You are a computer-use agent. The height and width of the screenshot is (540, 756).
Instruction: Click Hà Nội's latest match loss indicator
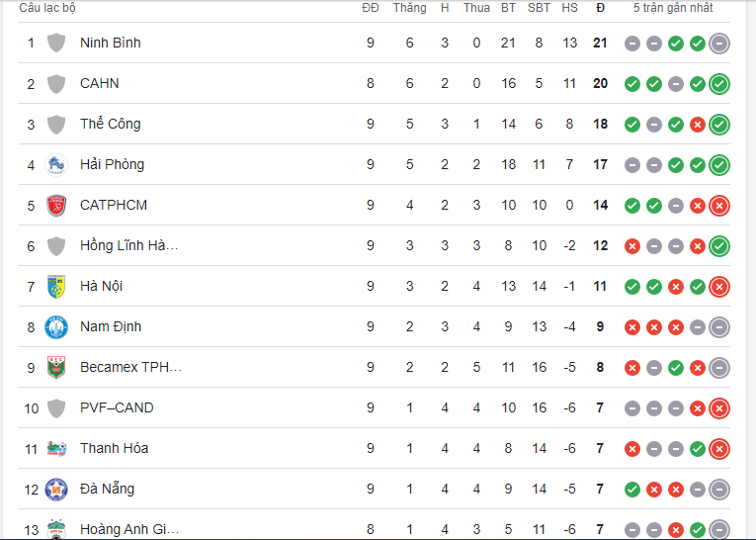coord(719,287)
